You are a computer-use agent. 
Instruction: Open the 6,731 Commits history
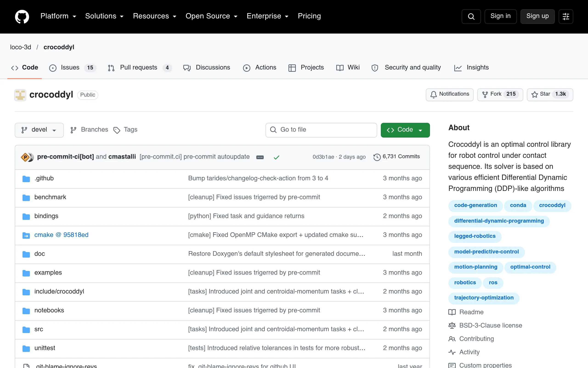(396, 157)
